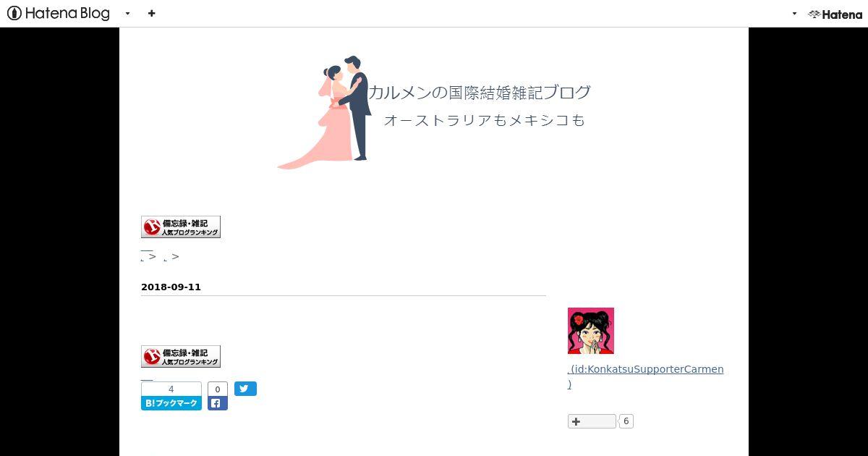Image resolution: width=868 pixels, height=456 pixels.
Task: Click the Facebook share count 0
Action: click(218, 389)
